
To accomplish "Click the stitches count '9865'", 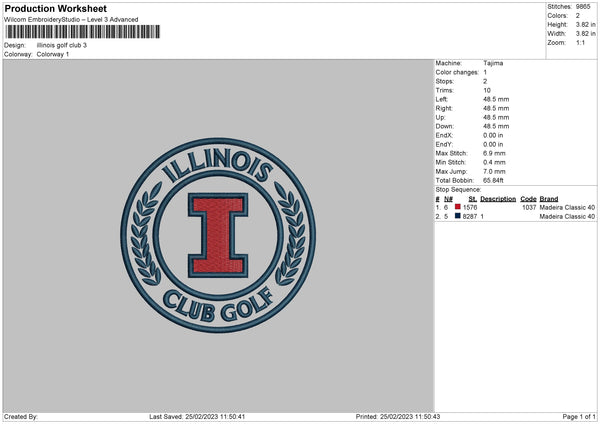I will [583, 7].
